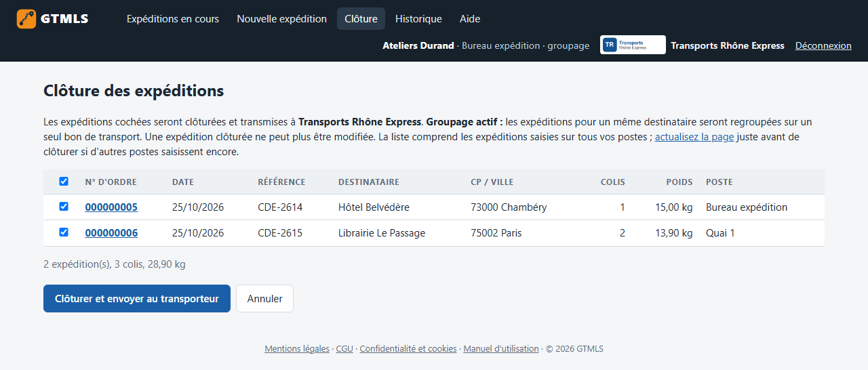The height and width of the screenshot is (370, 868).
Task: Click the Bureau expédition poste cell
Action: [x=747, y=207]
